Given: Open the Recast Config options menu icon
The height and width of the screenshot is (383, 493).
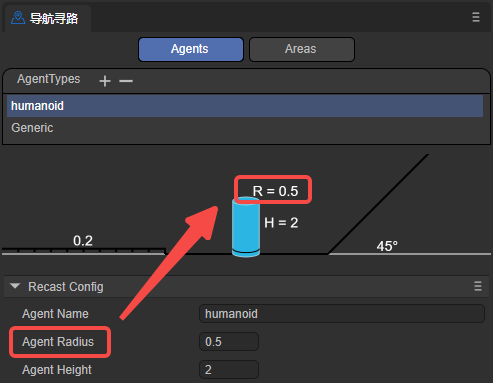Looking at the screenshot, I should (x=478, y=286).
